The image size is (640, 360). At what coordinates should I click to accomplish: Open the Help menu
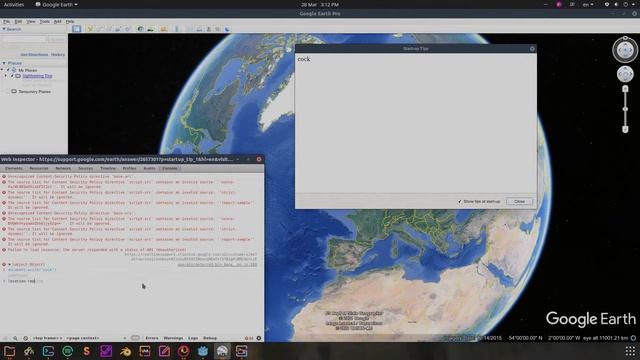pyautogui.click(x=70, y=21)
